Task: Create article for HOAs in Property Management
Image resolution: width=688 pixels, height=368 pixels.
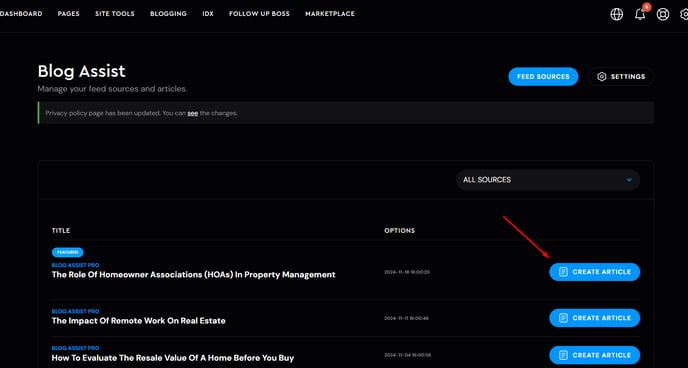Action: tap(595, 272)
